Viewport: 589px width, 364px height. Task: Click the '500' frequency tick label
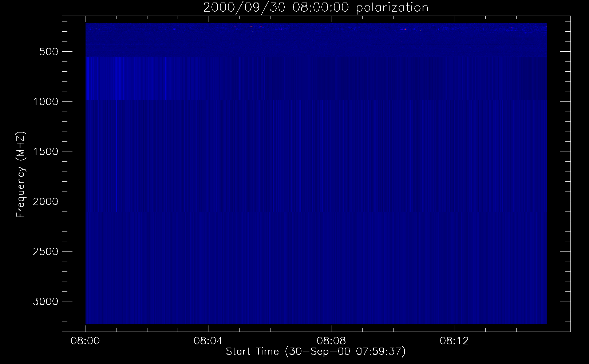[x=49, y=52]
